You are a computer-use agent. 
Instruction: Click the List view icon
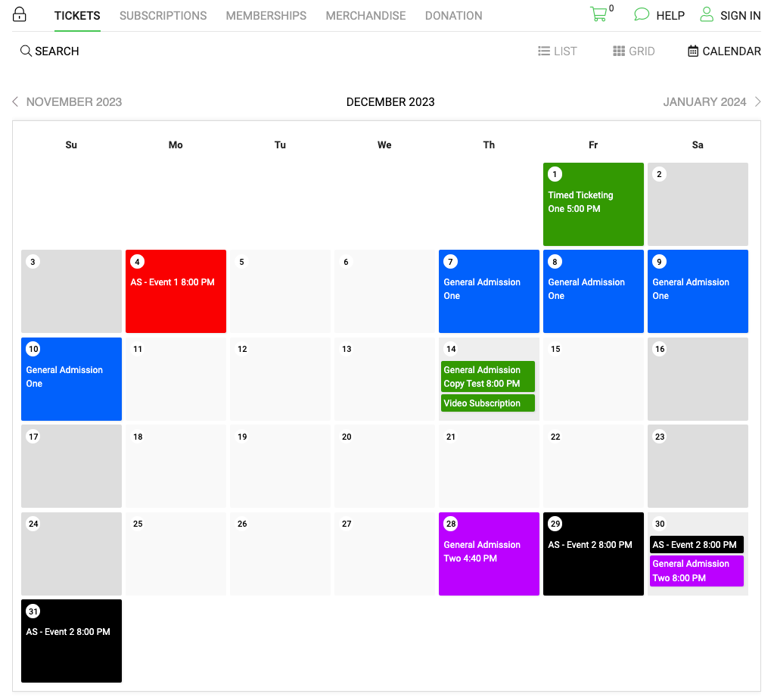544,51
